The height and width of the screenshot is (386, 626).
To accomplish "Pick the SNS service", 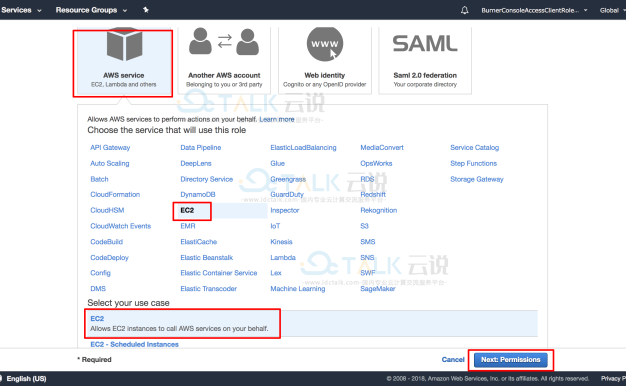I will (x=367, y=257).
